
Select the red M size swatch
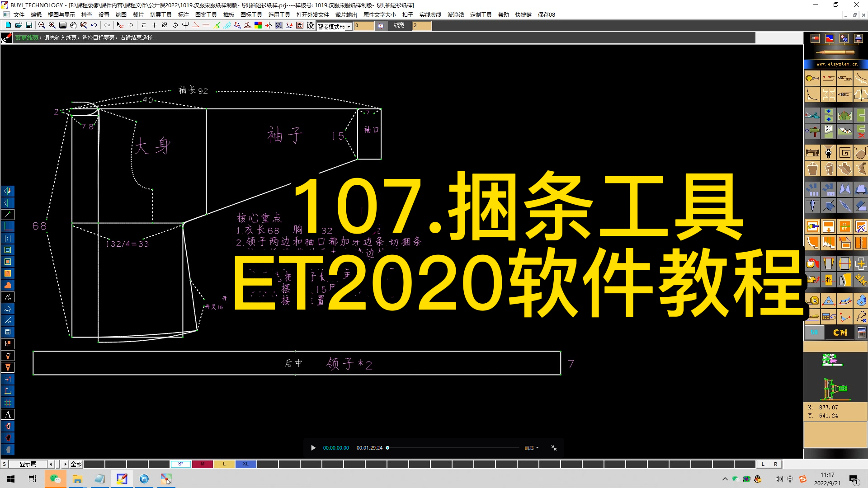[x=203, y=464]
